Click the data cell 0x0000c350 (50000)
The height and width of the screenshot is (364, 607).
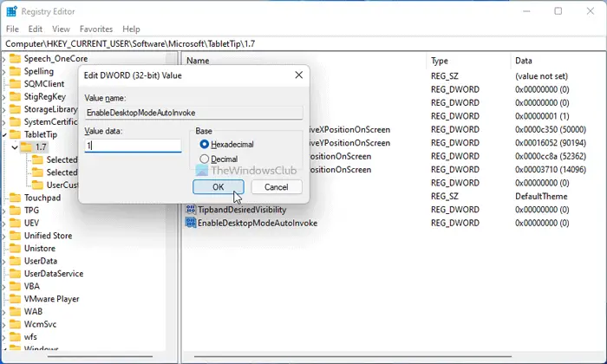(x=551, y=130)
